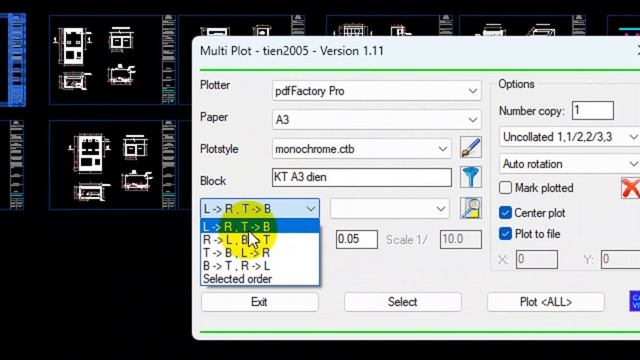
Task: Open the Auto rotation dropdown
Action: tap(569, 164)
